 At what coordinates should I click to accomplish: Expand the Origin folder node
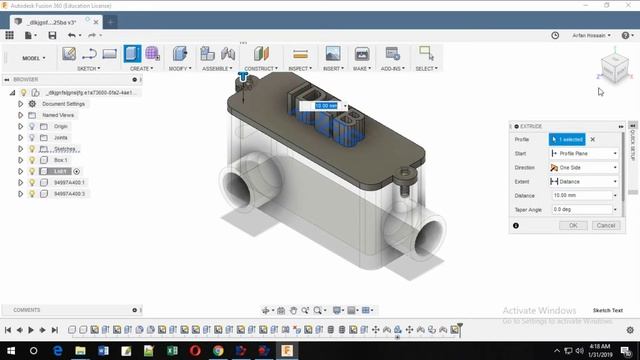click(20, 127)
